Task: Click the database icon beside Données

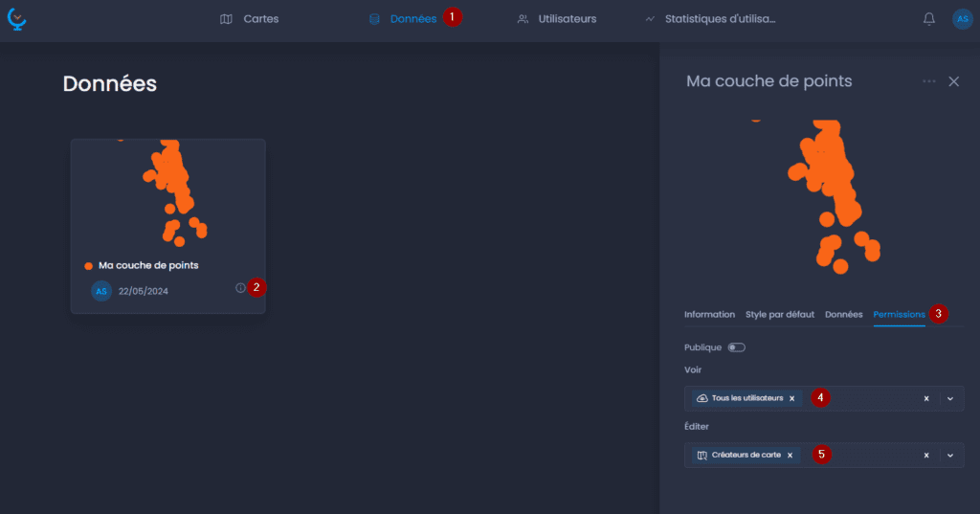Action: [374, 19]
